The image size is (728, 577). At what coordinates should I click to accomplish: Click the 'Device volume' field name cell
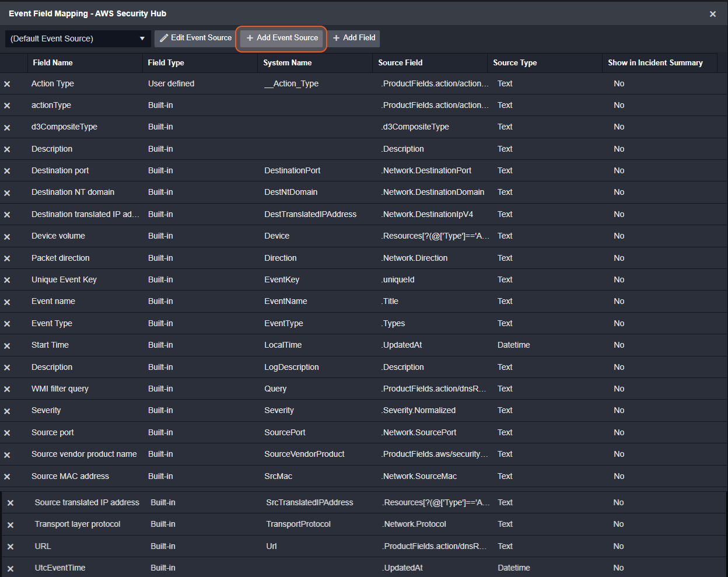58,236
